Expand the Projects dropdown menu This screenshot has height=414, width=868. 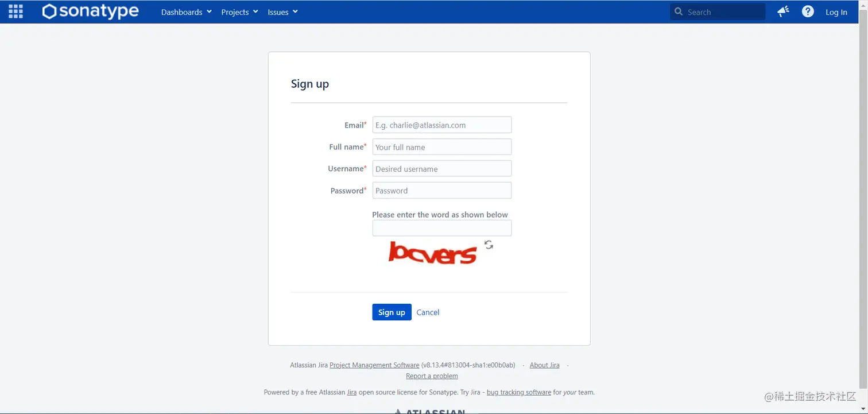(240, 12)
